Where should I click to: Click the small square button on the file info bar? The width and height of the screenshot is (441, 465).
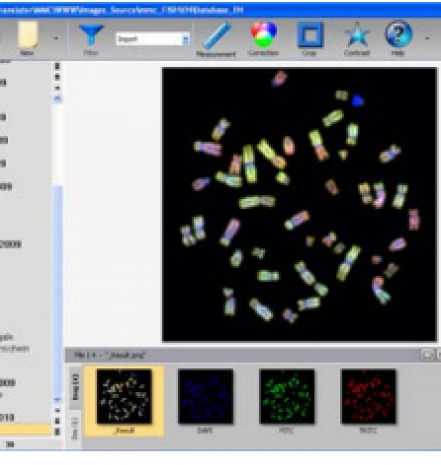[x=427, y=355]
